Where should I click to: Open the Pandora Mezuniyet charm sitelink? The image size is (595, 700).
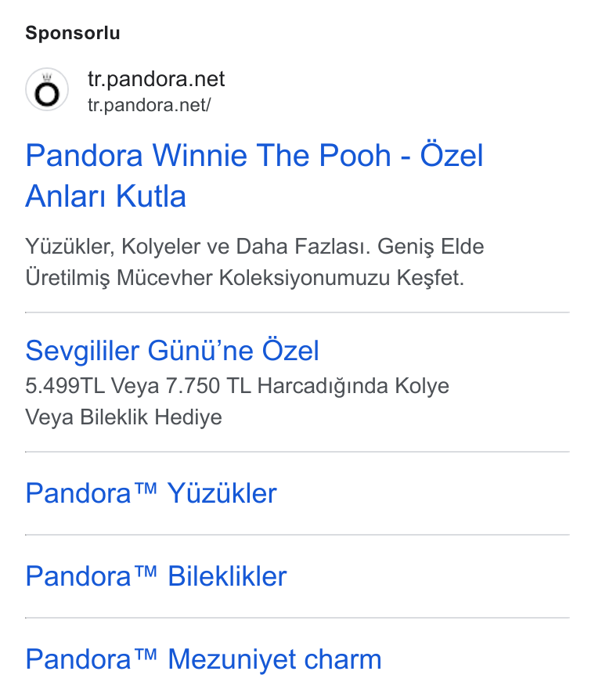(204, 659)
